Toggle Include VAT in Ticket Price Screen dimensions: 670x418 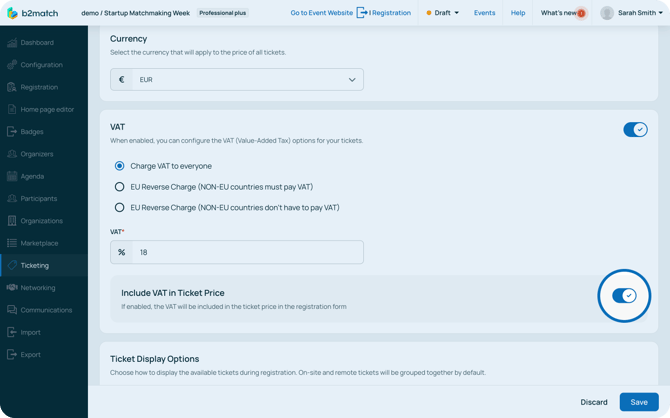tap(624, 295)
